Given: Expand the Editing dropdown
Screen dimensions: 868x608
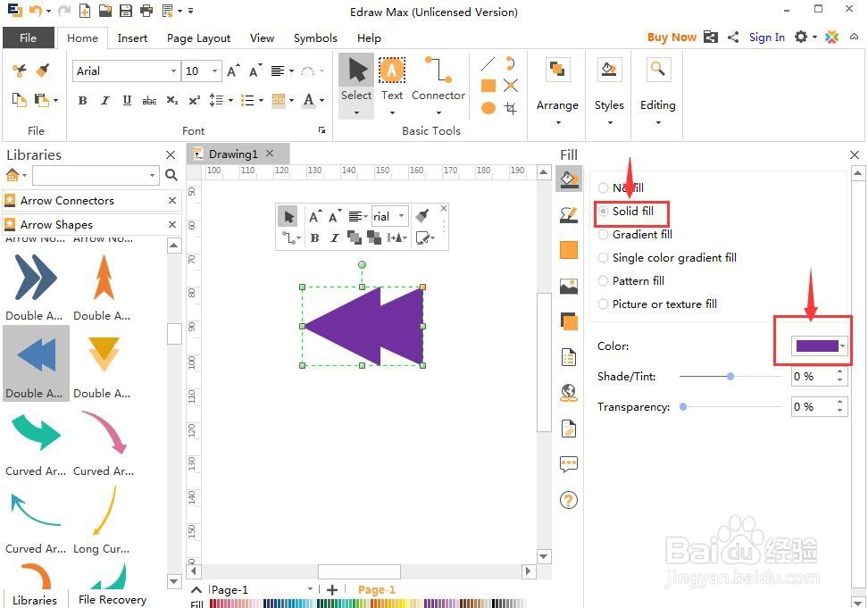Looking at the screenshot, I should [658, 122].
